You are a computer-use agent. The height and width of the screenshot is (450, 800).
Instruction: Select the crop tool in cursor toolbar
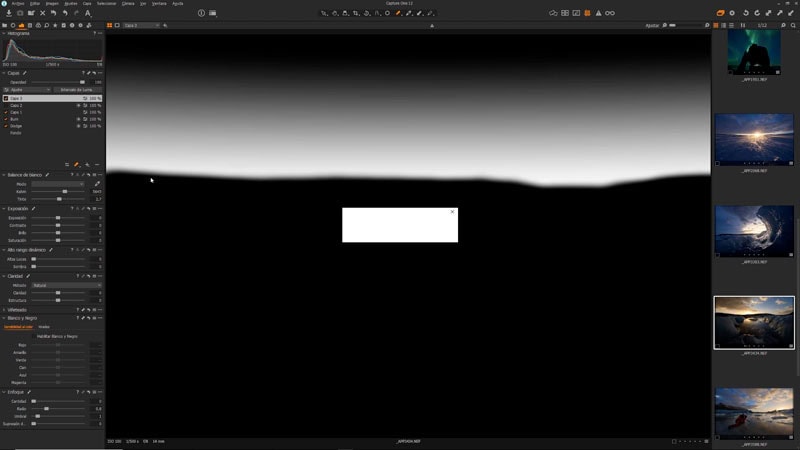[356, 13]
